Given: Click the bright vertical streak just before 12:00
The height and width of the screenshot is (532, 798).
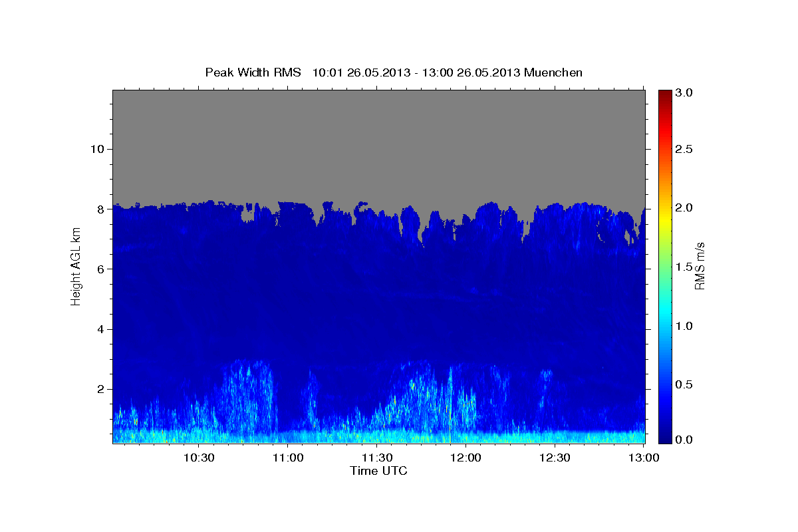Looking at the screenshot, I should 450,402.
